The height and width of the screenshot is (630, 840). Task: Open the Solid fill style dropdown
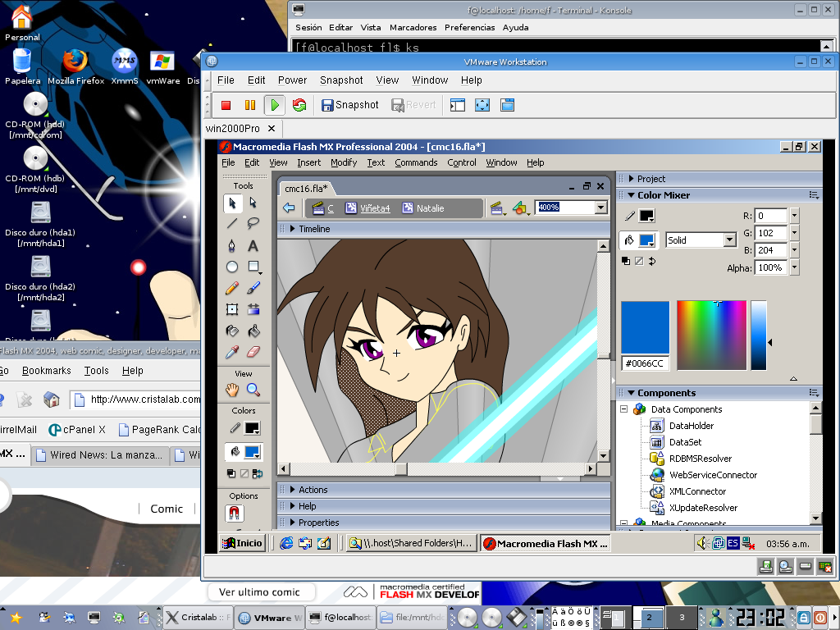pos(729,240)
